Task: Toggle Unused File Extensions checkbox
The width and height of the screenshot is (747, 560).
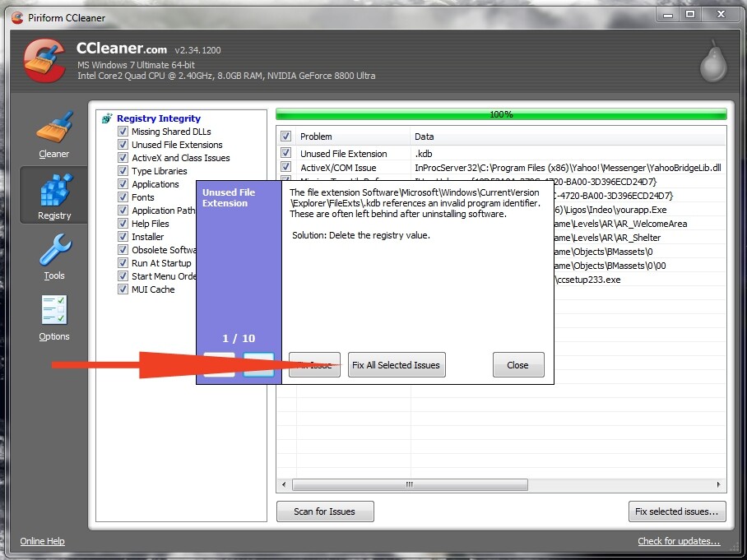Action: coord(123,144)
